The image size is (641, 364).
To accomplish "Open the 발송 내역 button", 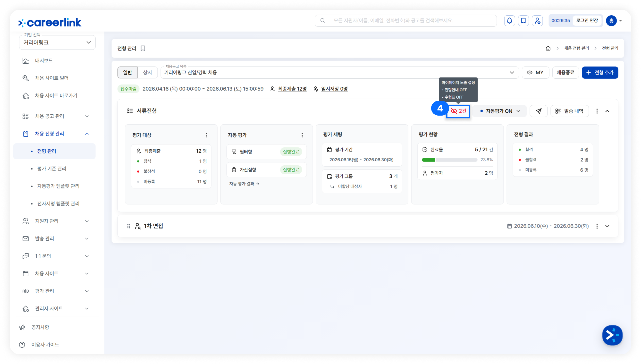I will pyautogui.click(x=569, y=111).
